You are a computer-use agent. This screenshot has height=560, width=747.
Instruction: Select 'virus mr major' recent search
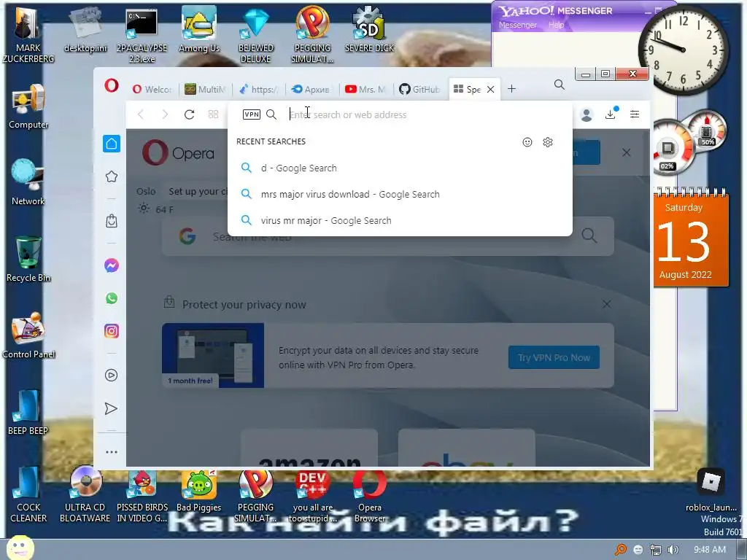(400, 220)
